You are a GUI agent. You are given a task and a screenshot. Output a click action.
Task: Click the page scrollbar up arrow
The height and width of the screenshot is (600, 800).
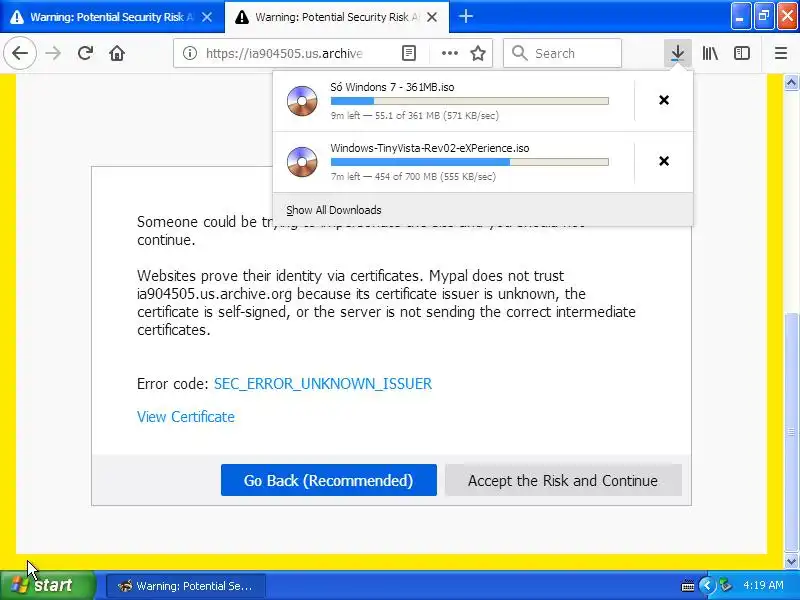point(791,82)
